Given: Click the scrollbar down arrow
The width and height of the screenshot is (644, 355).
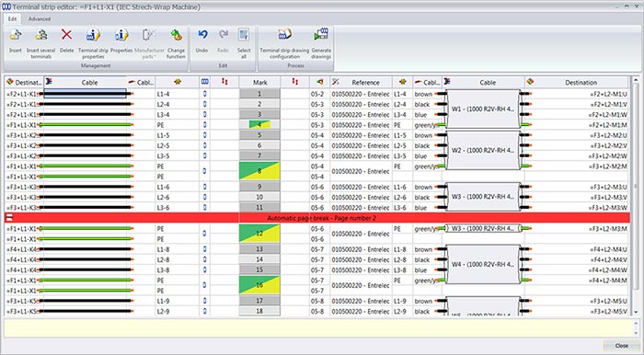Looking at the screenshot, I should pos(637,313).
